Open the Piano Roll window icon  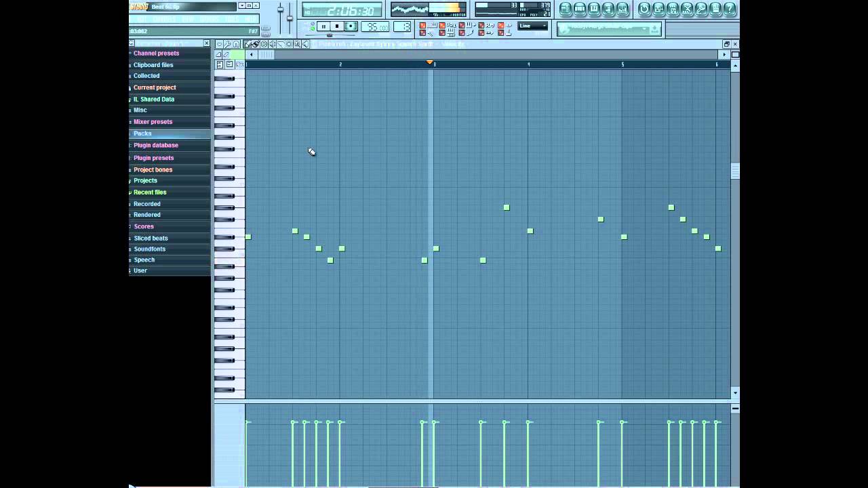[x=594, y=9]
